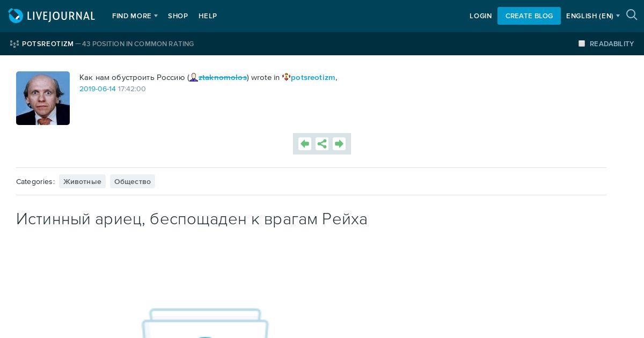The height and width of the screenshot is (338, 644).
Task: Open the search magnifier icon
Action: point(632,15)
